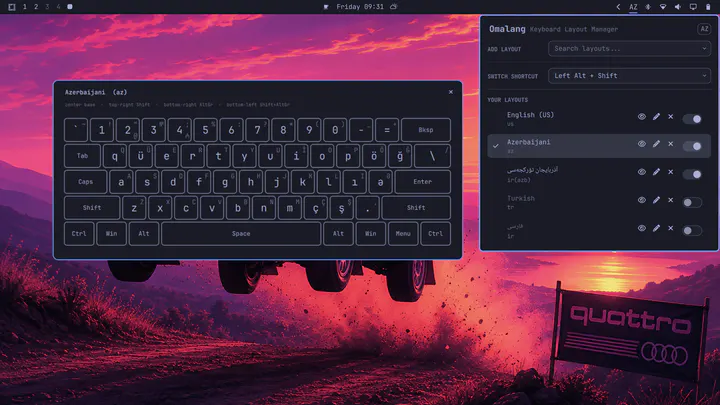Click the Bksp key on the keyboard preview
Image resolution: width=720 pixels, height=405 pixels.
click(x=426, y=130)
